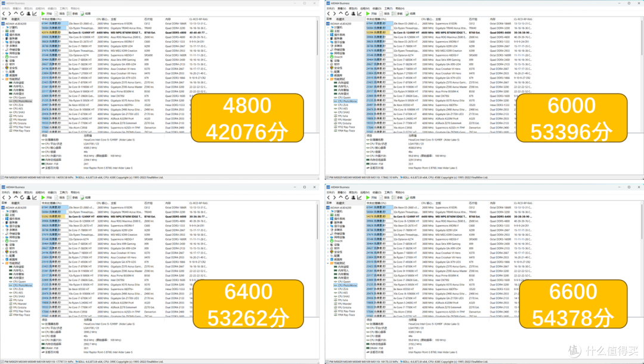
Task: Click the results list scrollbar in the 42076 window
Action: click(317, 39)
